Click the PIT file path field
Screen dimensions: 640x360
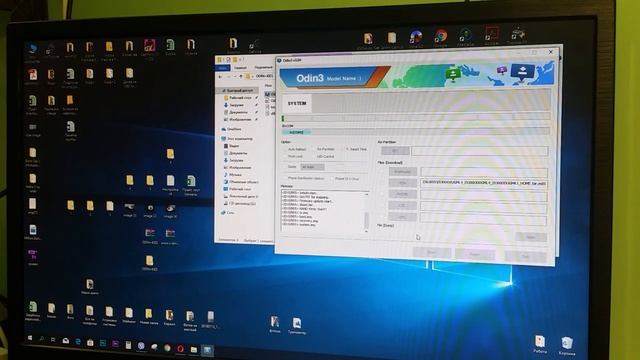pyautogui.click(x=480, y=151)
